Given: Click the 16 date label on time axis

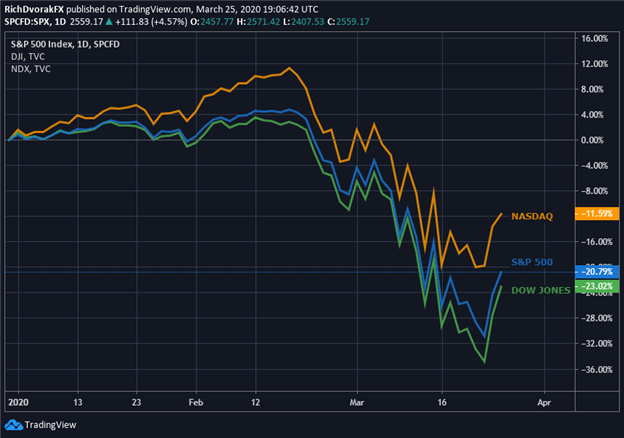Looking at the screenshot, I should pos(442,403).
